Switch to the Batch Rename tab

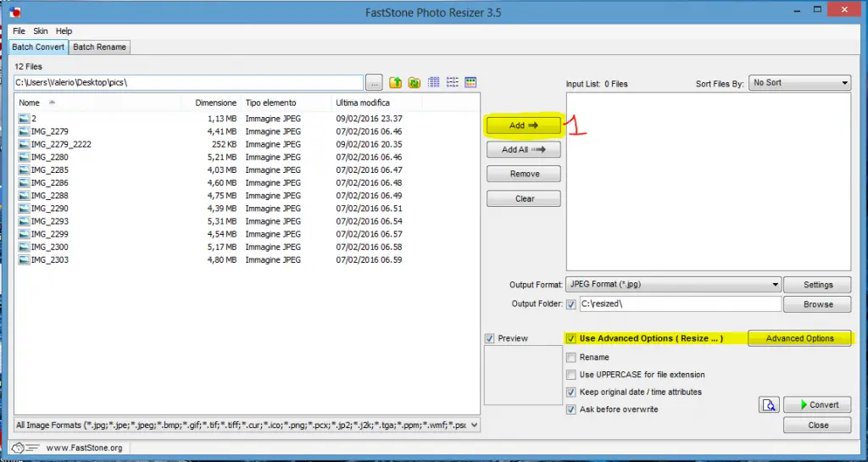click(100, 47)
